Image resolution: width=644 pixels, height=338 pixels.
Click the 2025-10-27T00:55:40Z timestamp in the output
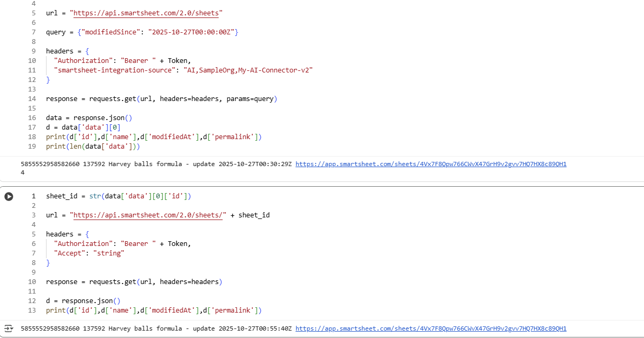point(255,328)
